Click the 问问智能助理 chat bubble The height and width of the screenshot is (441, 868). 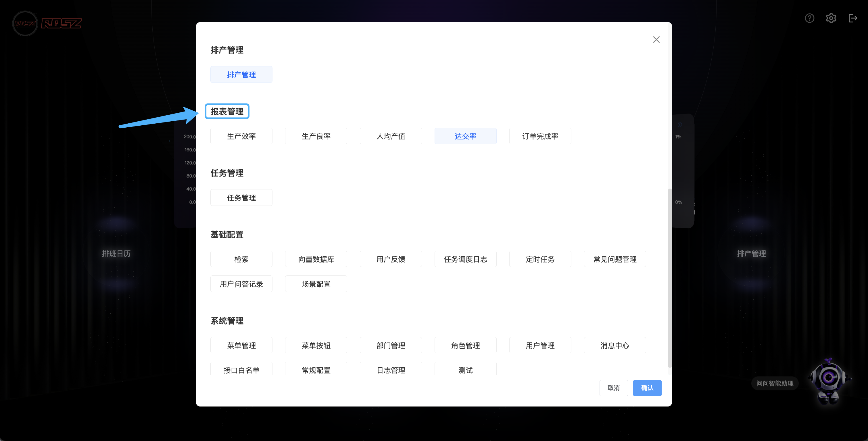pyautogui.click(x=775, y=383)
